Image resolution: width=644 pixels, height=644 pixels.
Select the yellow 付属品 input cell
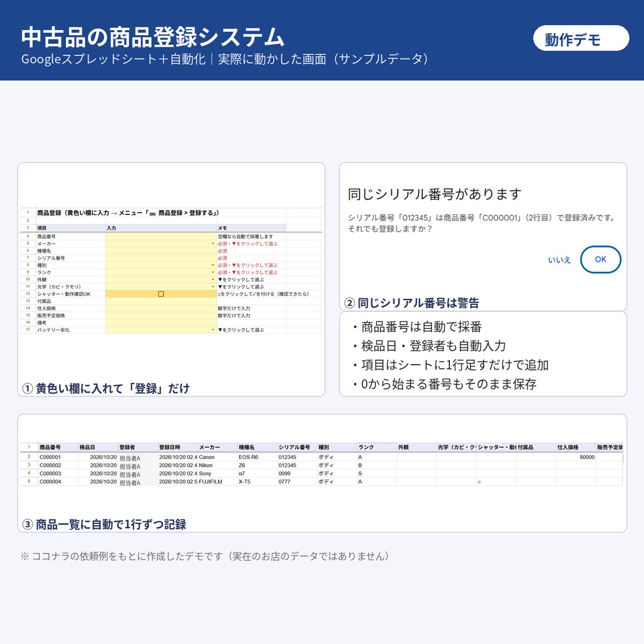coord(160,301)
